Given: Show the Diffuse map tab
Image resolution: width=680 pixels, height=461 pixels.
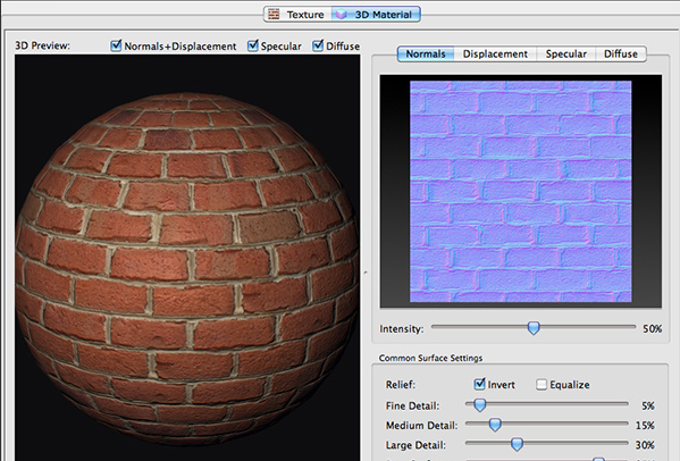Looking at the screenshot, I should click(621, 54).
